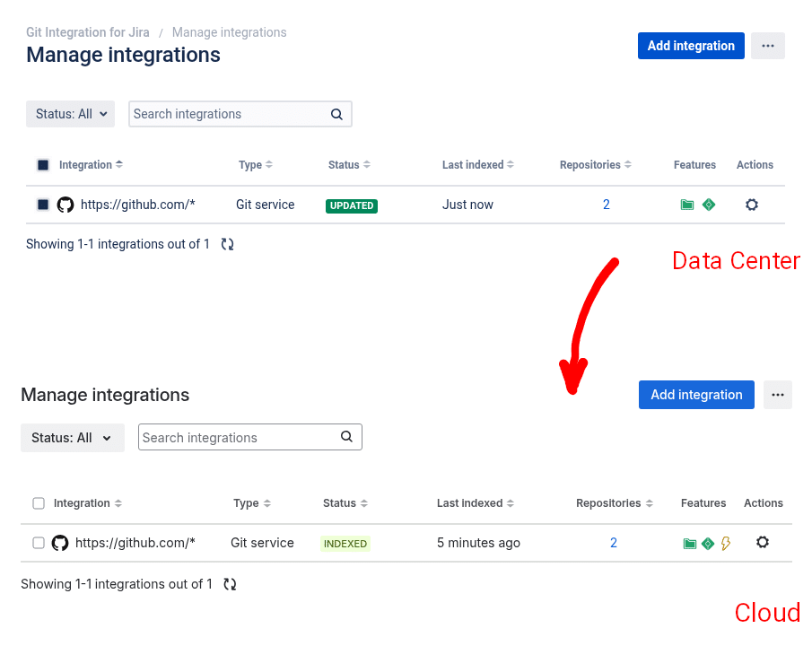Click Add integration button in Data Center view
This screenshot has height=646, width=812.
tap(691, 46)
